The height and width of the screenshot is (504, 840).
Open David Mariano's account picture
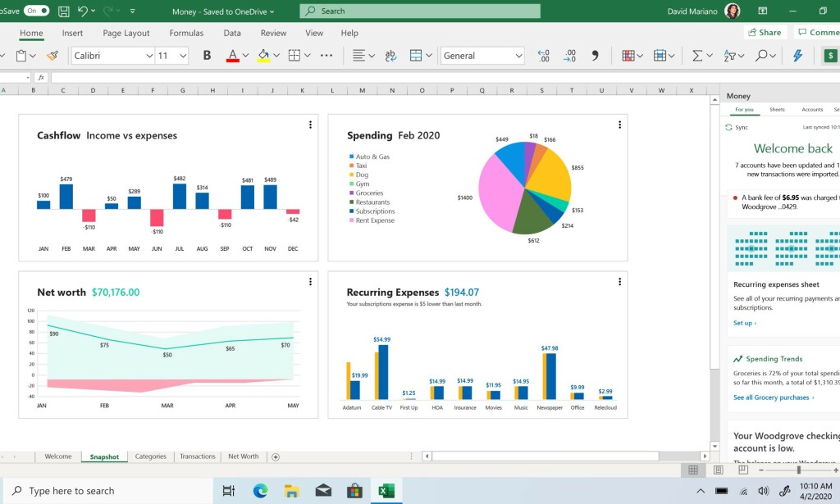coord(732,11)
